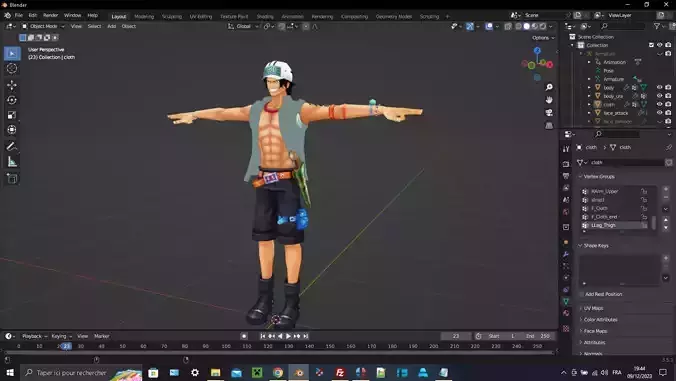
Task: Open the Object properties orange square tab
Action: point(566,243)
